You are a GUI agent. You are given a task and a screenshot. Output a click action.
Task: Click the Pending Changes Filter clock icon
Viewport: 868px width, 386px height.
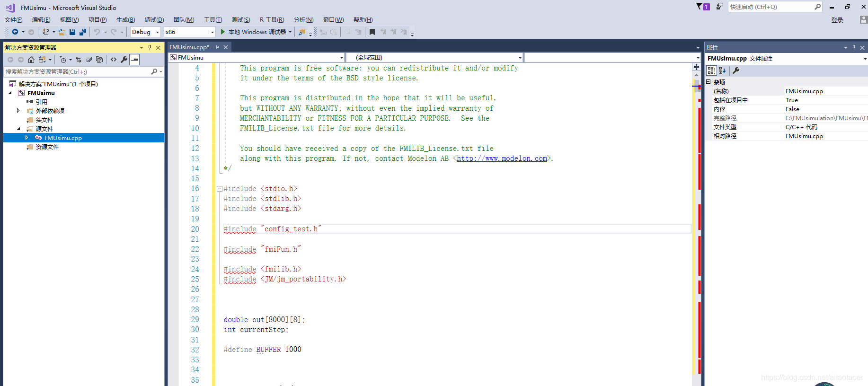pos(62,60)
